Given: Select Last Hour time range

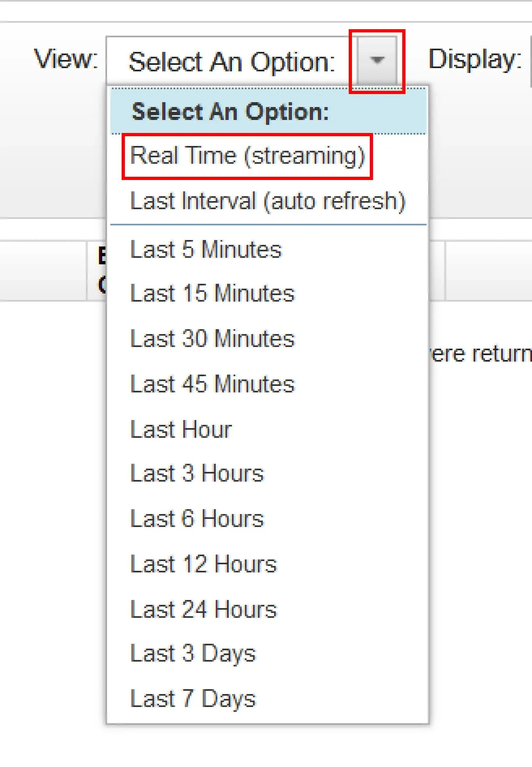Looking at the screenshot, I should (181, 430).
